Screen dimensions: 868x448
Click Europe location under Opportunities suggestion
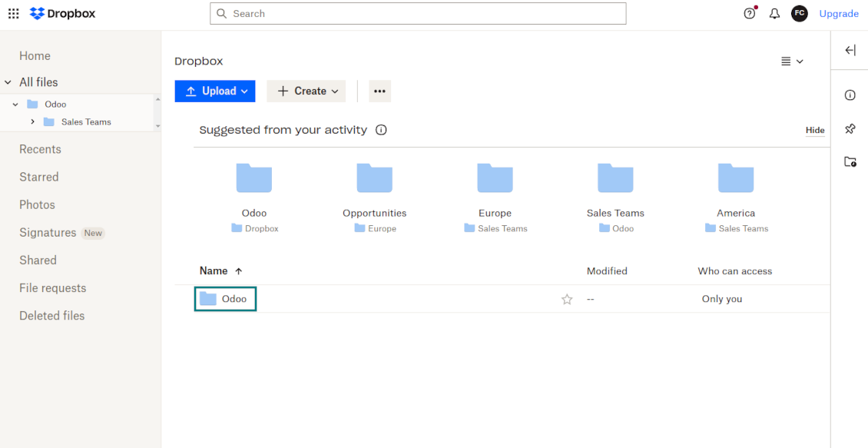(376, 228)
